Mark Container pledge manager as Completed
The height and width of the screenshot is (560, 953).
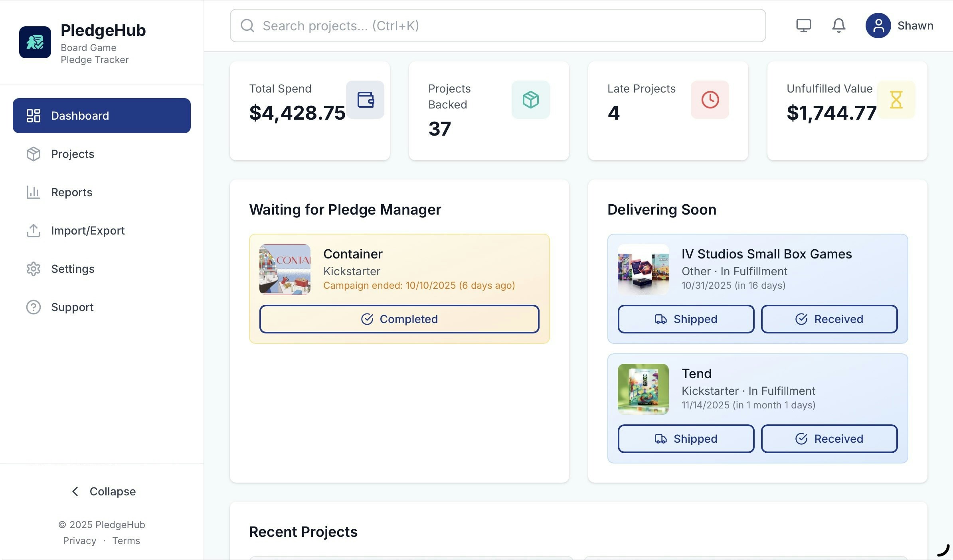click(x=399, y=319)
